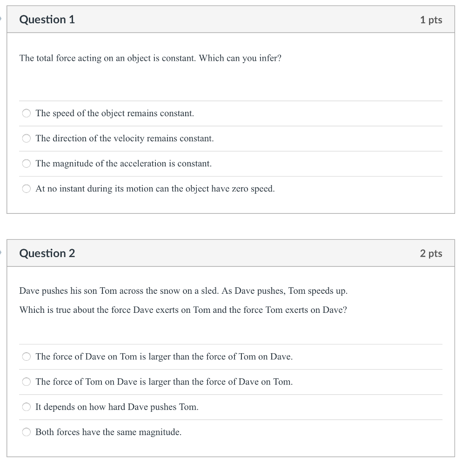This screenshot has width=476, height=476.
Task: Select radio: Dave on Tom force is larger
Action: click(27, 357)
